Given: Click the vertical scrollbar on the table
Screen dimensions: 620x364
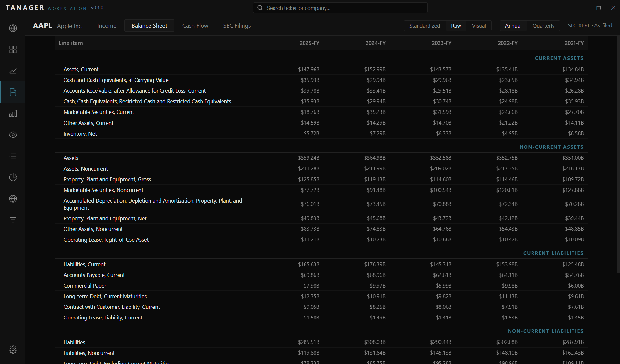Looking at the screenshot, I should 618,155.
